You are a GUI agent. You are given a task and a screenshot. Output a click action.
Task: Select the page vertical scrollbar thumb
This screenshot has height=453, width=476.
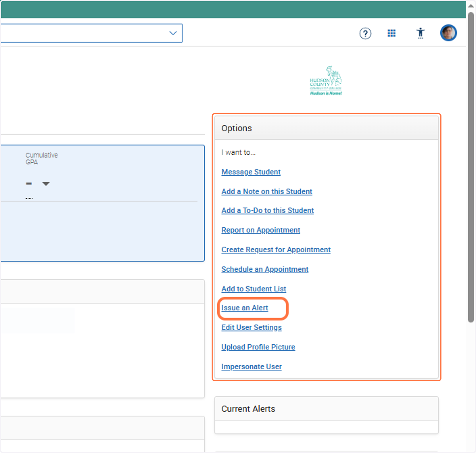click(x=470, y=167)
